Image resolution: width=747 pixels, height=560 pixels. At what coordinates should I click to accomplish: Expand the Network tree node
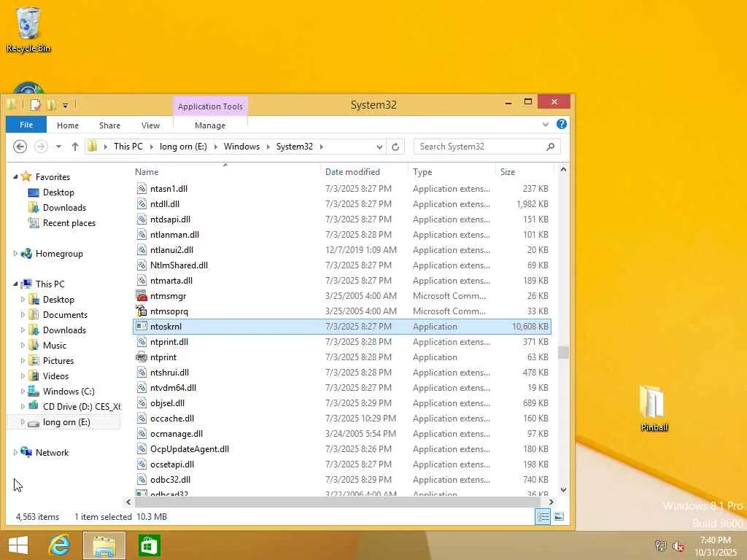click(15, 452)
